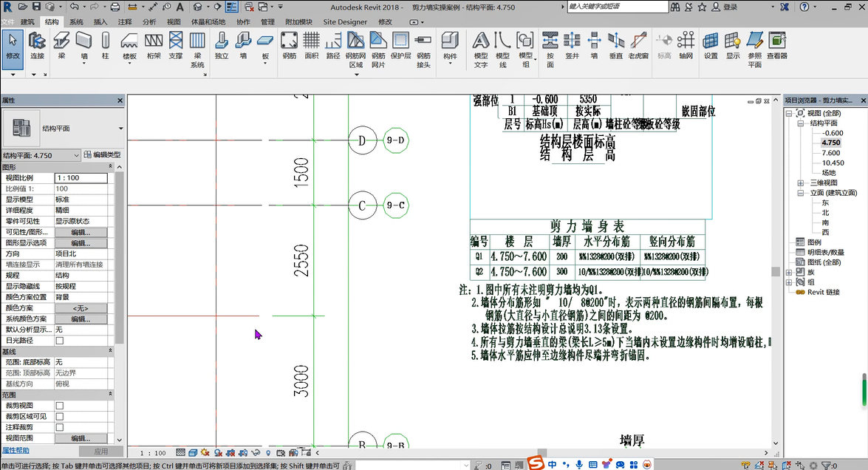Click the 按面 opening by face tool

click(550, 50)
